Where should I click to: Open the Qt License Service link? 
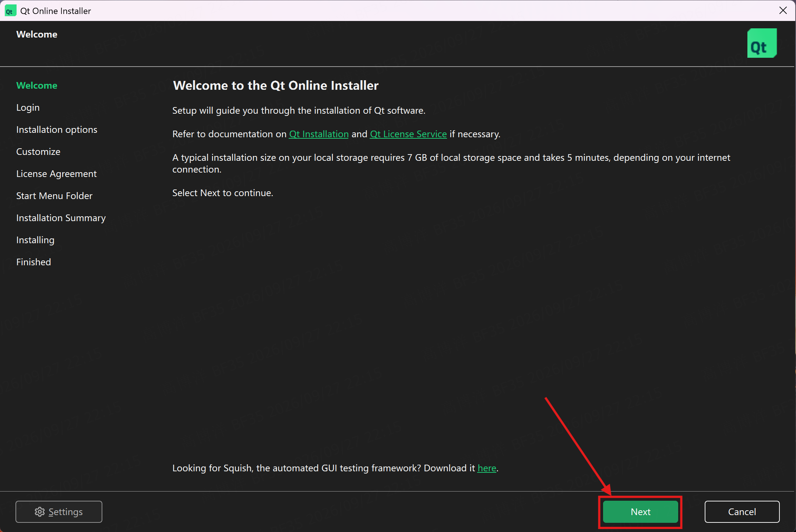pos(408,134)
